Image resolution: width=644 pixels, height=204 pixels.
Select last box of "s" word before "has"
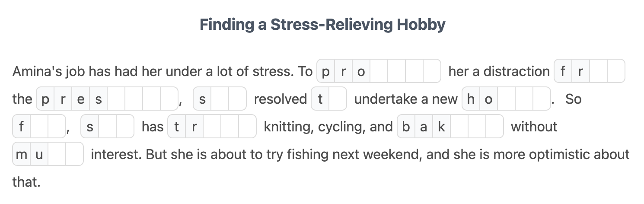point(125,127)
